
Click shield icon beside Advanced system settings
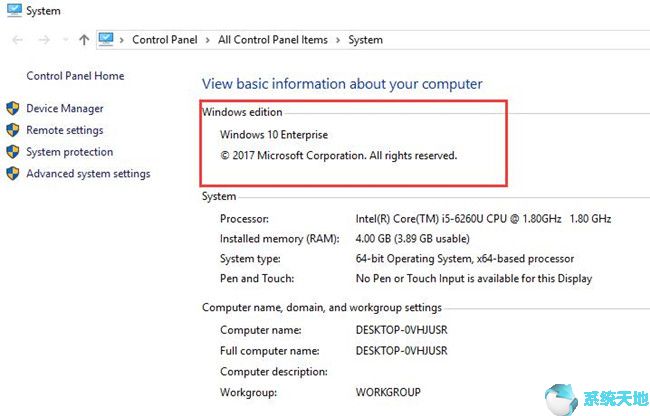[x=13, y=174]
